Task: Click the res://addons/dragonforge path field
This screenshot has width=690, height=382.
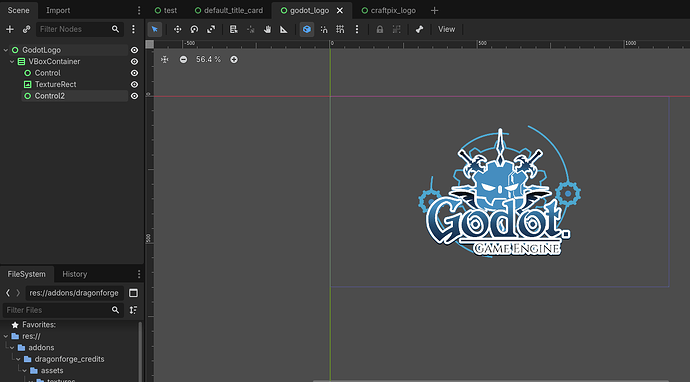Action: click(x=74, y=293)
